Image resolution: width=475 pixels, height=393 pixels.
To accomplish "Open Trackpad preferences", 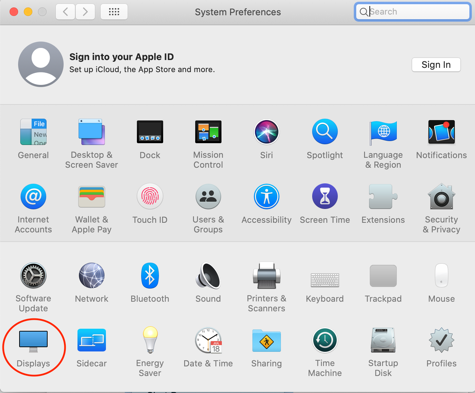I will 383,276.
